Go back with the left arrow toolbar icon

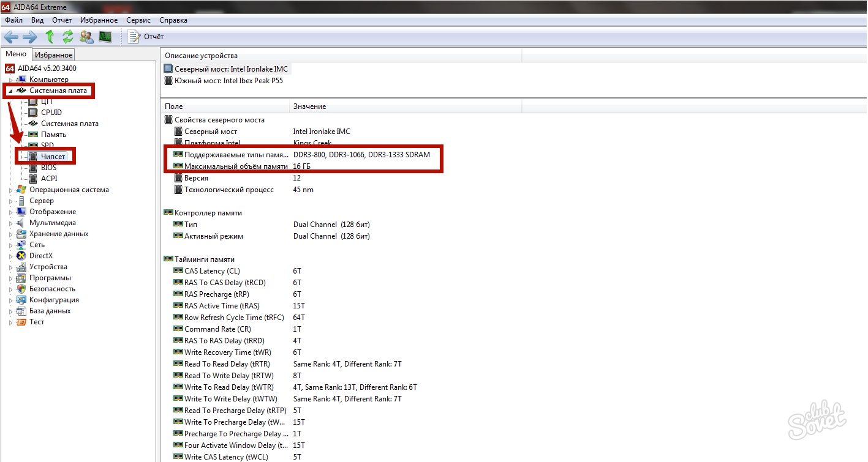coord(11,37)
